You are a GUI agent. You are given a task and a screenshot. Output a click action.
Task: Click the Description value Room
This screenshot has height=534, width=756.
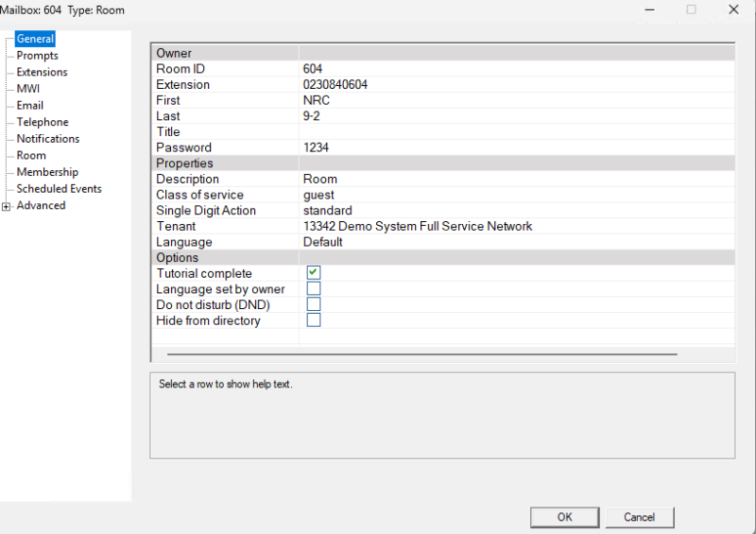point(517,179)
